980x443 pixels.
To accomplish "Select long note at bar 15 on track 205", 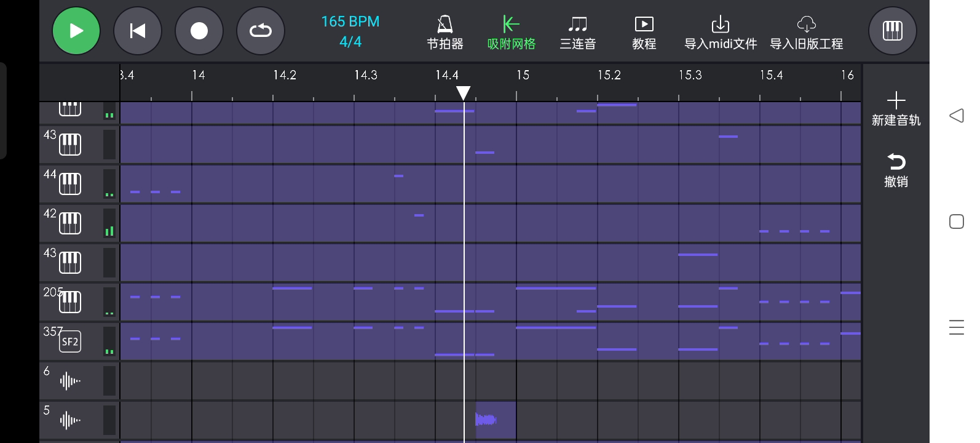I will 556,288.
